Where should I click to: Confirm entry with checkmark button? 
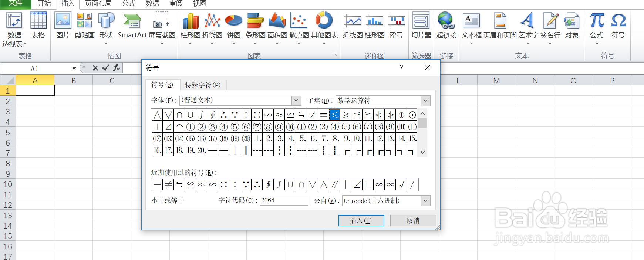point(106,68)
